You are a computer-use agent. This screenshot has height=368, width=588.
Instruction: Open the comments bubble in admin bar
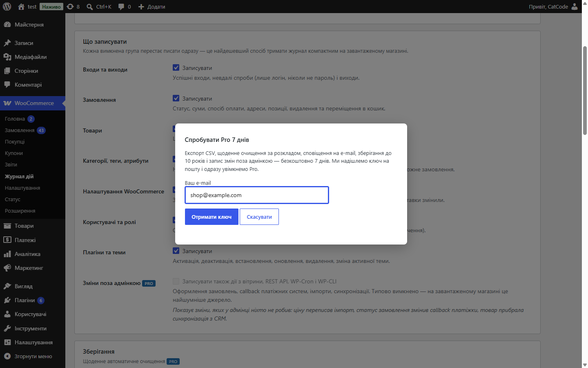(121, 7)
